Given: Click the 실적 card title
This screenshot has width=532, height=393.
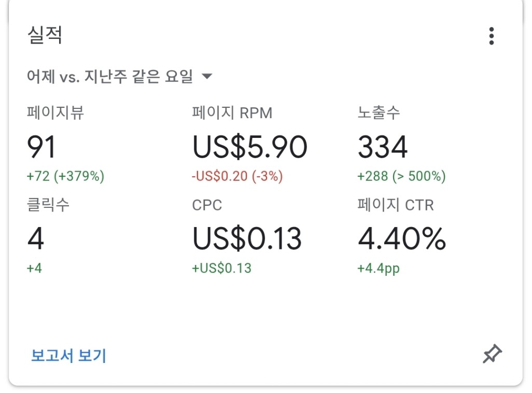Looking at the screenshot, I should point(45,35).
